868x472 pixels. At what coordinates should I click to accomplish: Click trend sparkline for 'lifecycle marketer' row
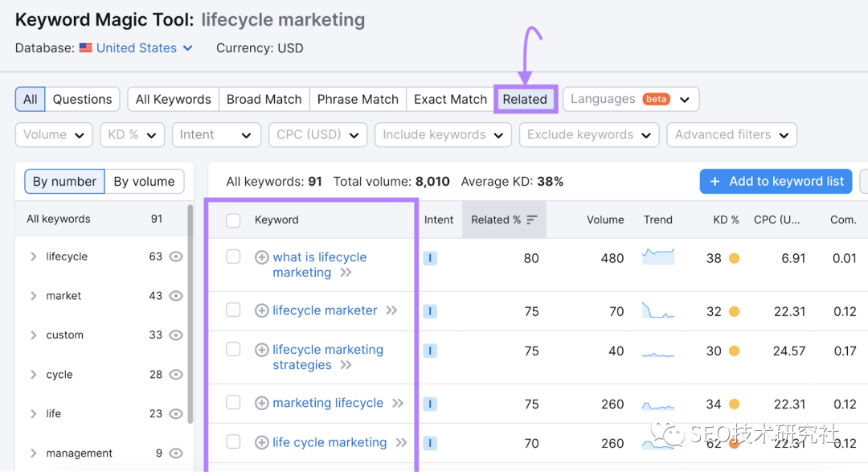(x=657, y=311)
